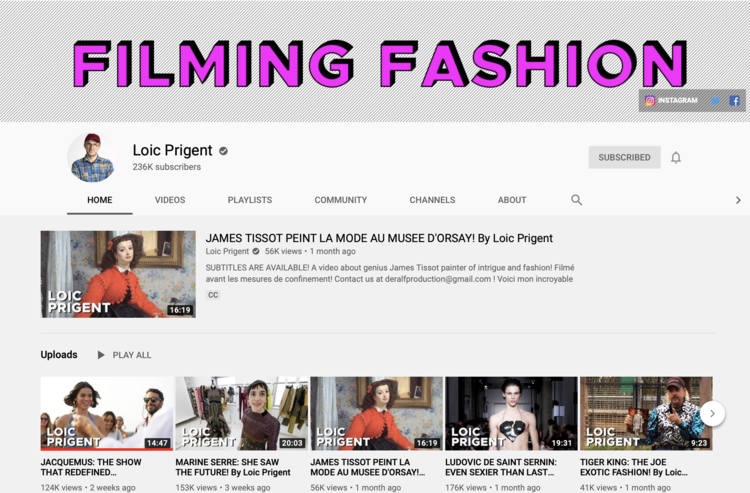Viewport: 750px width, 493px height.
Task: Switch to the Videos tab
Action: (170, 200)
